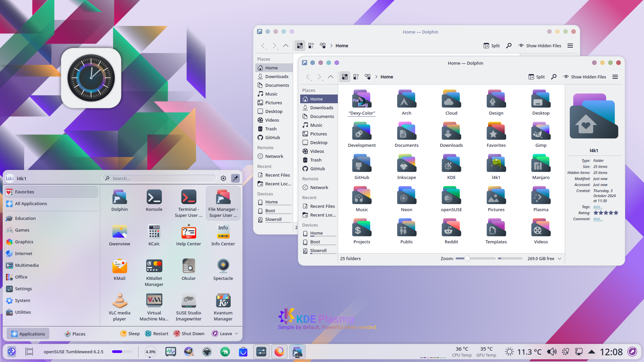Open the openSUSE folder
This screenshot has width=644, height=362.
click(x=451, y=199)
